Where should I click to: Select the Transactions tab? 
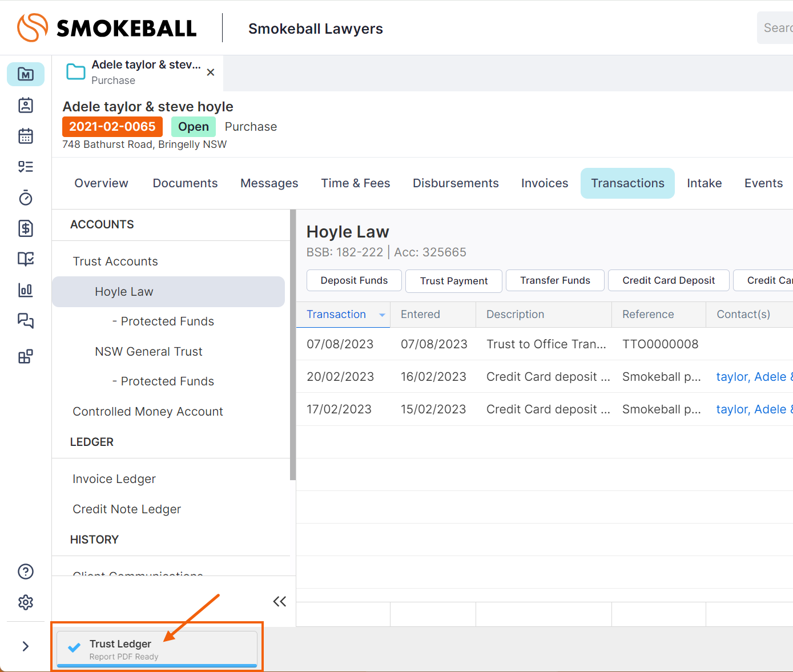point(627,183)
